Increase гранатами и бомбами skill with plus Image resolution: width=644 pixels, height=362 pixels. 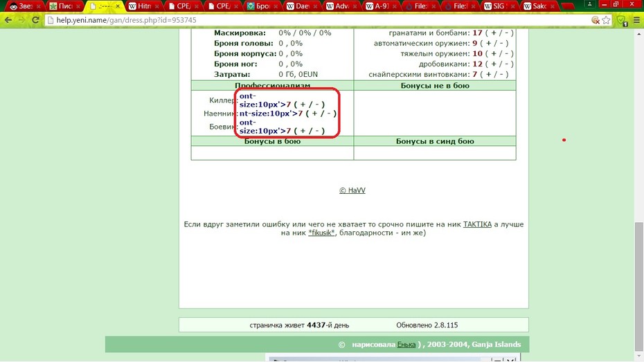click(494, 33)
